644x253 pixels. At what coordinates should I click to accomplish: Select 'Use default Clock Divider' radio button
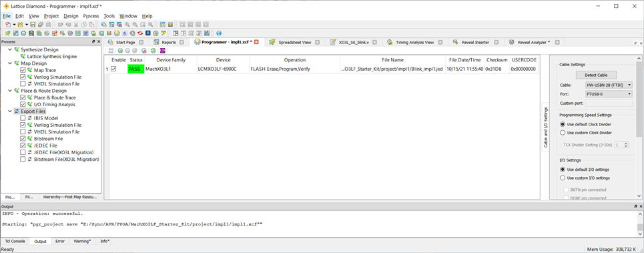[563, 124]
